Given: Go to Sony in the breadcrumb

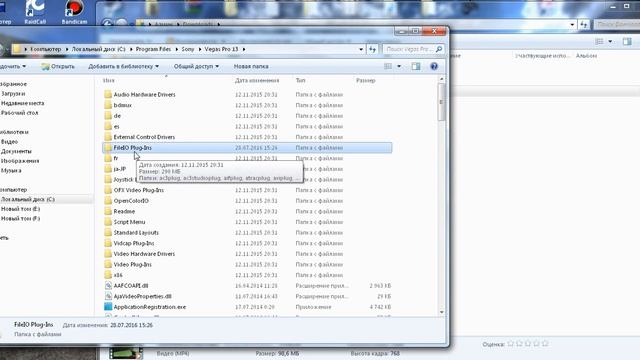Looking at the screenshot, I should click(188, 49).
